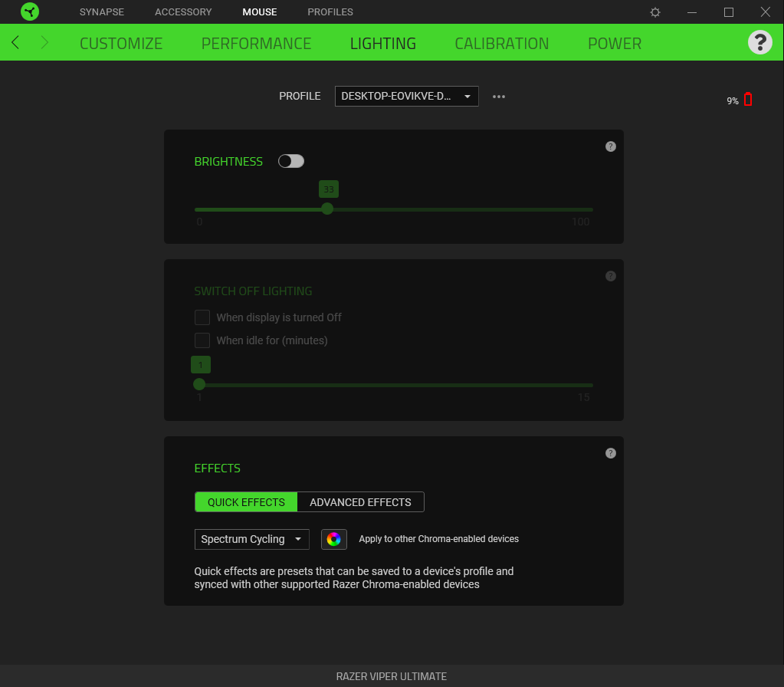This screenshot has height=687, width=784.
Task: Click 'Apply to other Chroma-enabled devices' text
Action: pos(438,539)
